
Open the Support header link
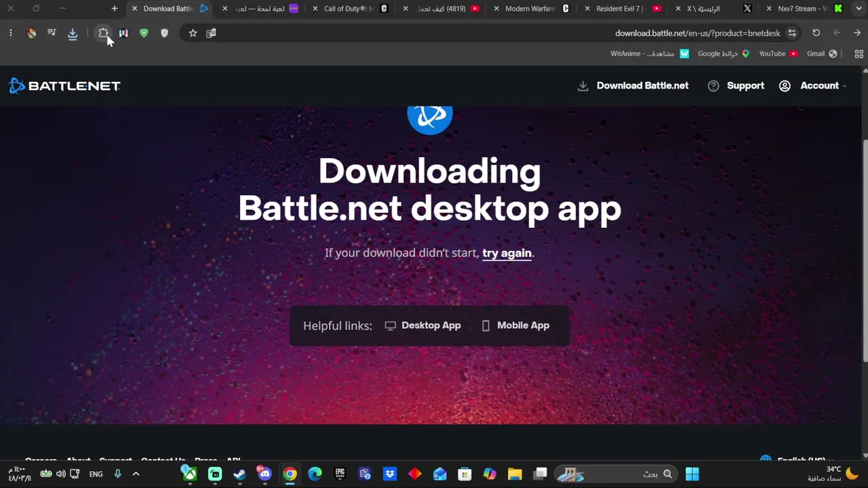736,85
